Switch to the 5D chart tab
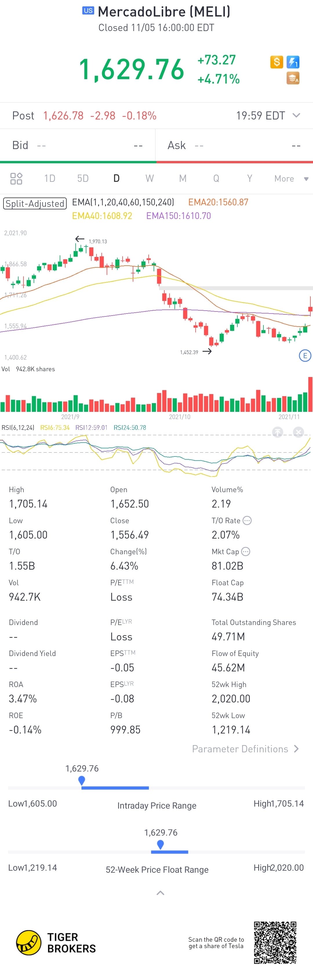This screenshot has height=980, width=313. (x=83, y=178)
